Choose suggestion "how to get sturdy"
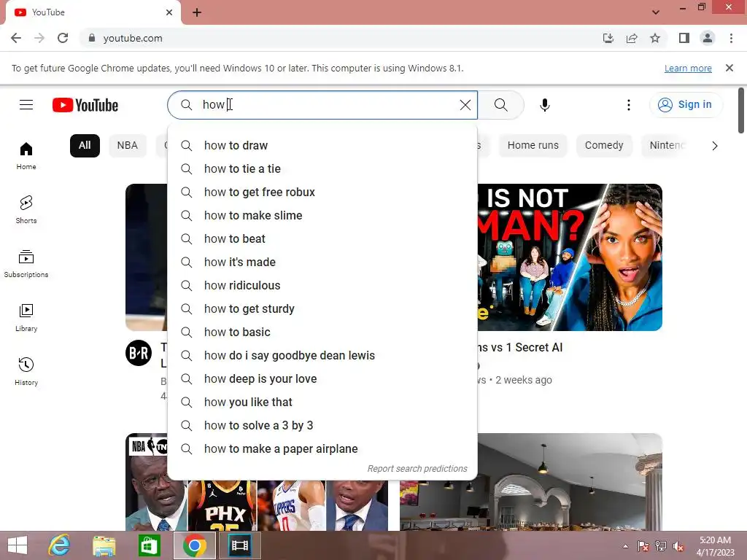 point(322,308)
